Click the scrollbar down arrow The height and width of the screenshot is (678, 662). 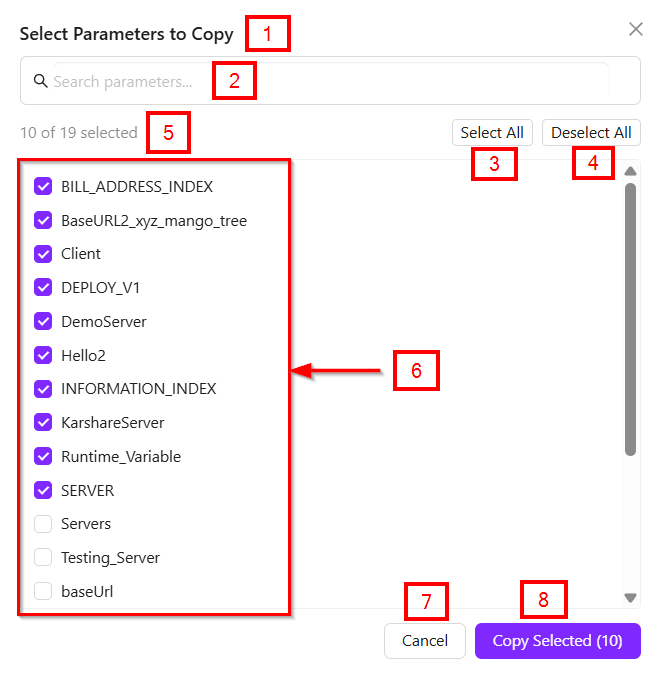coord(630,598)
